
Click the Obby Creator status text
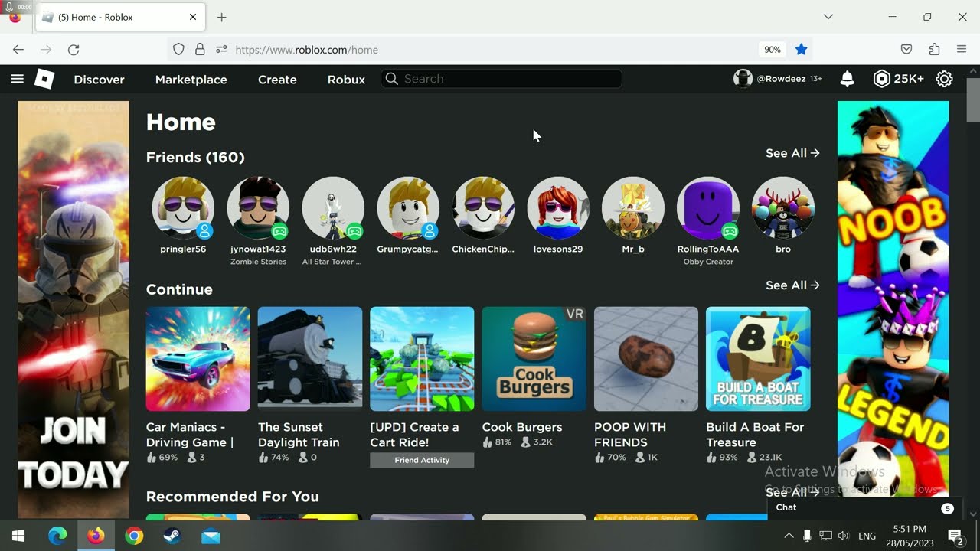[708, 262]
